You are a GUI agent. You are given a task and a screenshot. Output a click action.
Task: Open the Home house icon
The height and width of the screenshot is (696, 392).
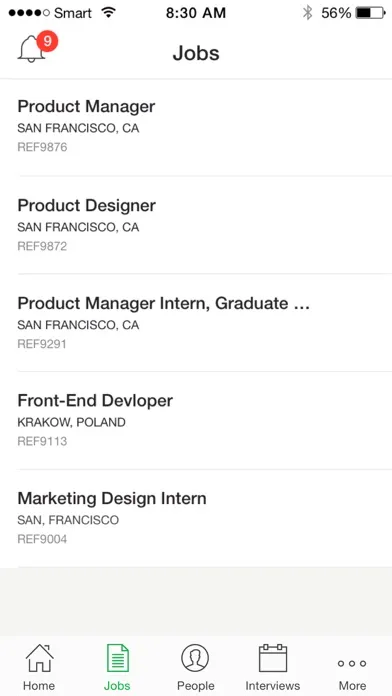pos(40,658)
